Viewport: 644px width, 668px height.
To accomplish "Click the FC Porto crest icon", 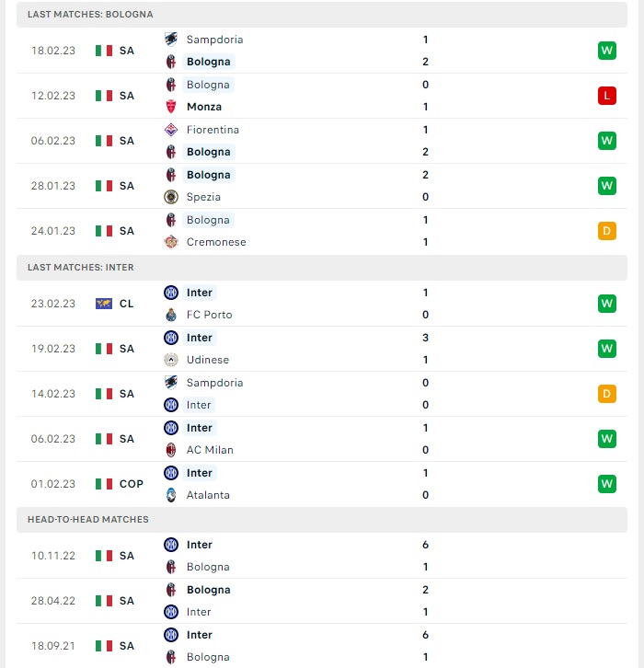I will pyautogui.click(x=171, y=315).
